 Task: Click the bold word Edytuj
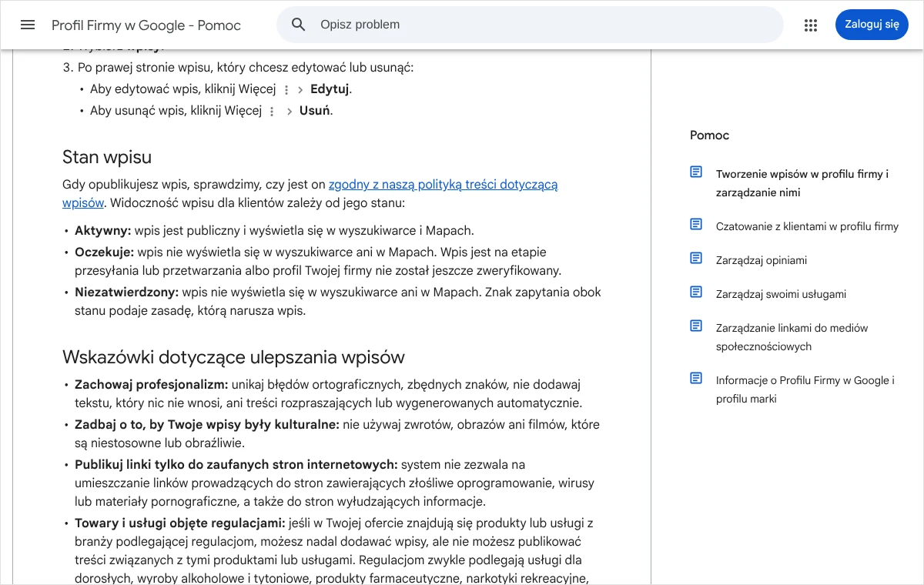click(330, 89)
